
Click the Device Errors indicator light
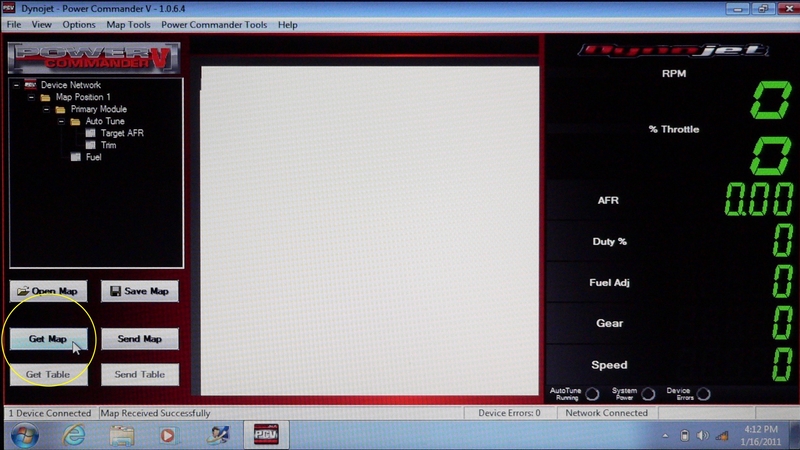[x=704, y=394]
